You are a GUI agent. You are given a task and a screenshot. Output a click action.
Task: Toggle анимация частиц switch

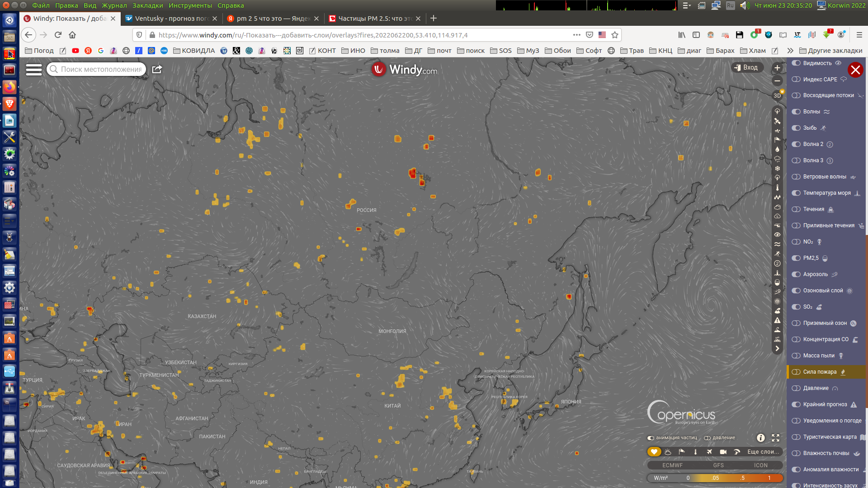651,438
